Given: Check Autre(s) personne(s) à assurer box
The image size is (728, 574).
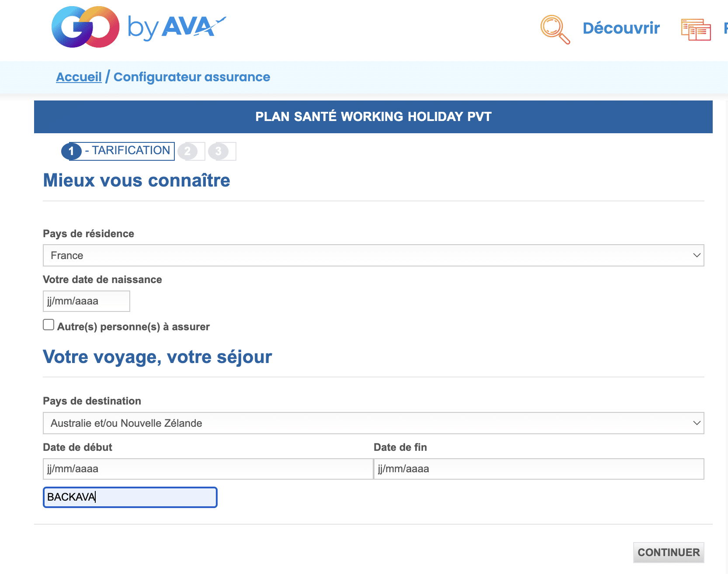Looking at the screenshot, I should click(x=49, y=325).
